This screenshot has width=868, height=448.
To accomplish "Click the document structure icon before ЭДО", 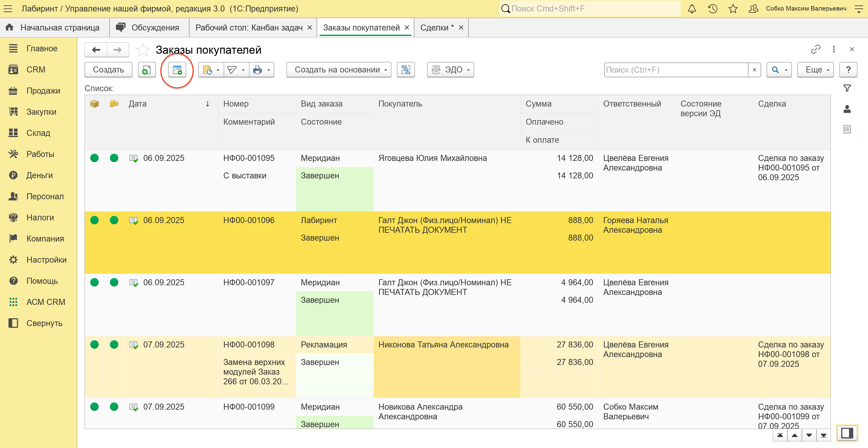I will (406, 70).
